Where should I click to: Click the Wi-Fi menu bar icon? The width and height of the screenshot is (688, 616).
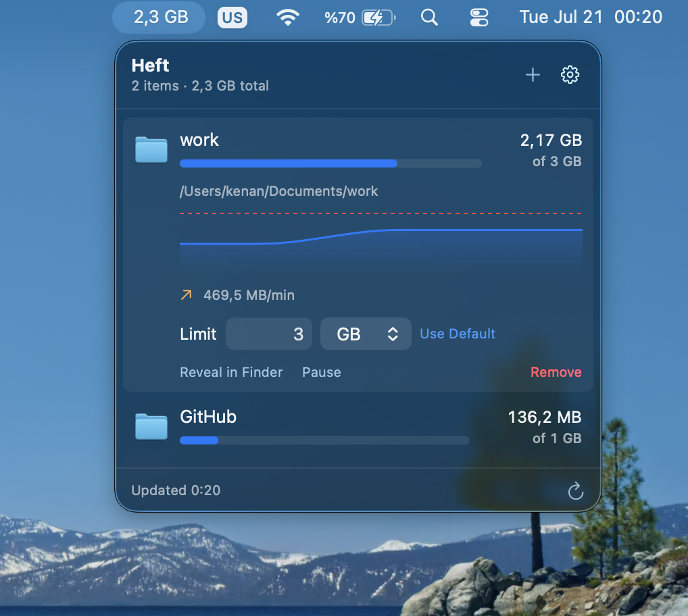[288, 18]
